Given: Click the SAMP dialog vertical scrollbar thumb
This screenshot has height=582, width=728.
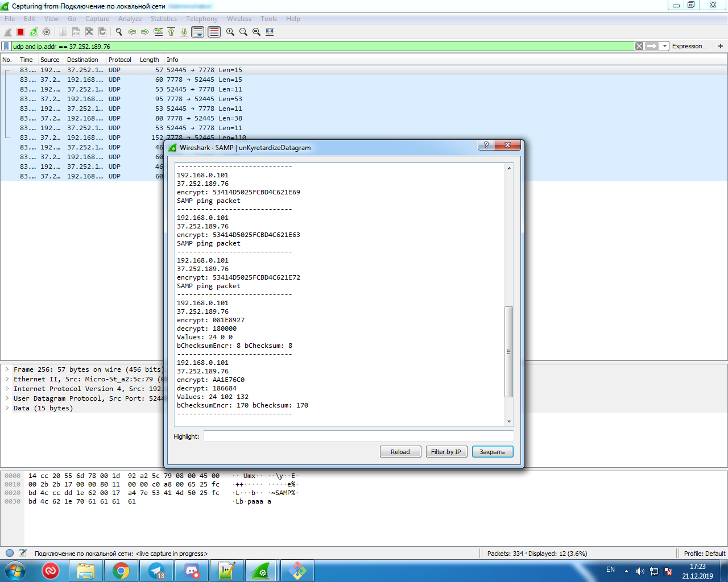Looking at the screenshot, I should tap(509, 352).
